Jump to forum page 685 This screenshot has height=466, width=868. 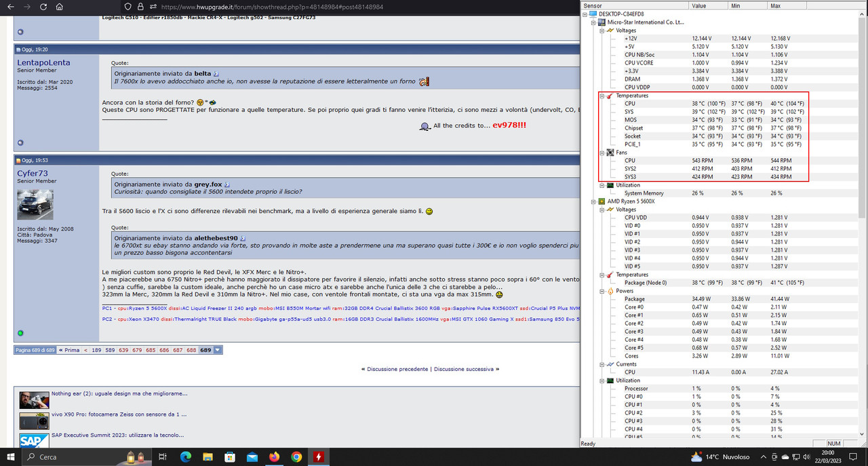click(x=151, y=350)
